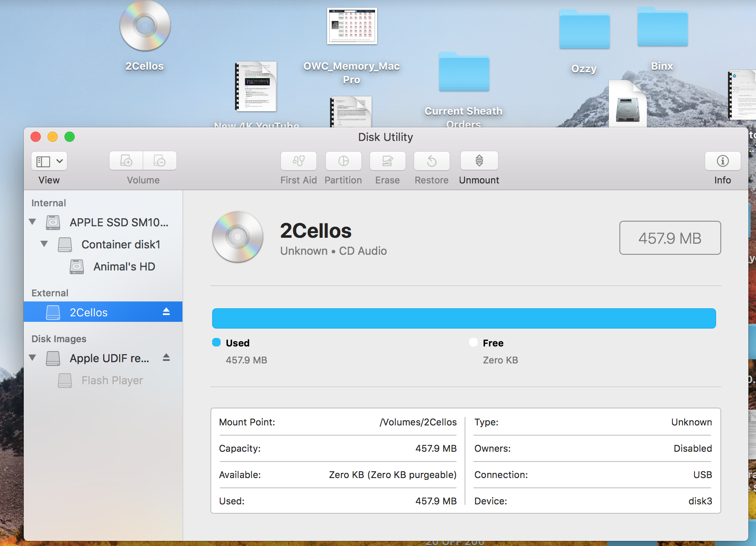
Task: Click the Connection USB value
Action: tap(703, 475)
